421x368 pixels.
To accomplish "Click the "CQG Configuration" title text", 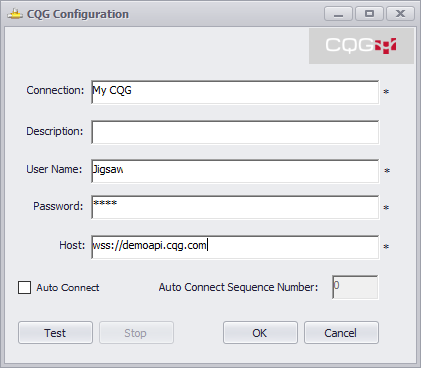I will [x=78, y=14].
